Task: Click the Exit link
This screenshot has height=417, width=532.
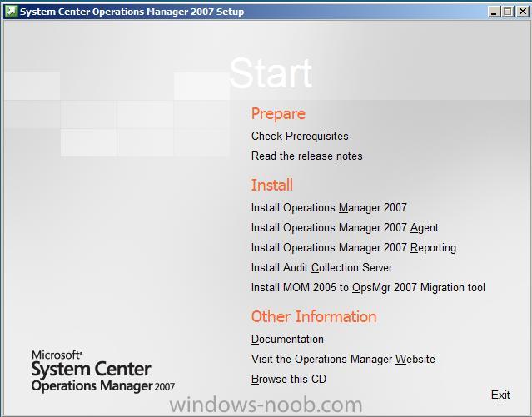Action: point(500,395)
